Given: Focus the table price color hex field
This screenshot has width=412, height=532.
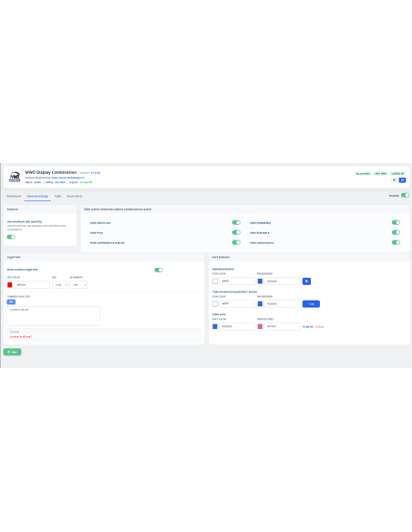Looking at the screenshot, I should [x=237, y=326].
